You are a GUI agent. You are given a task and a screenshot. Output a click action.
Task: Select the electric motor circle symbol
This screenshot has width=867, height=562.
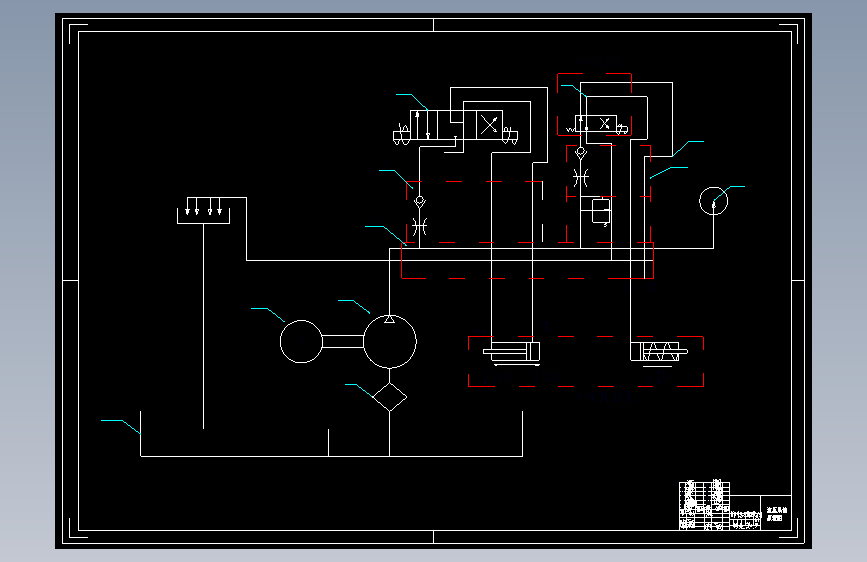point(301,341)
